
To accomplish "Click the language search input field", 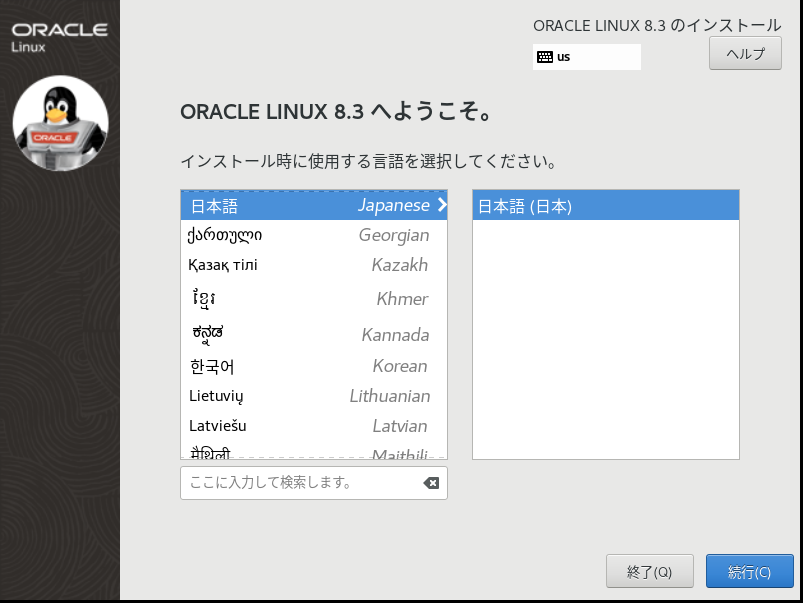I will (300, 483).
